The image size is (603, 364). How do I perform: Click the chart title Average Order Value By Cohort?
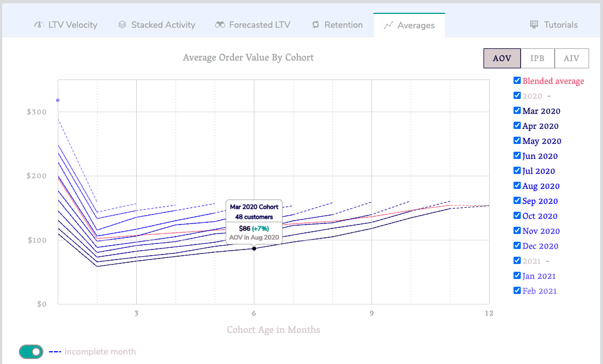(x=248, y=58)
